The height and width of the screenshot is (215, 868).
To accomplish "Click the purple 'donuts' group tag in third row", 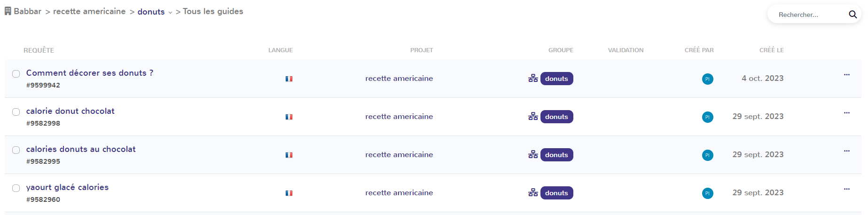I will pos(556,155).
